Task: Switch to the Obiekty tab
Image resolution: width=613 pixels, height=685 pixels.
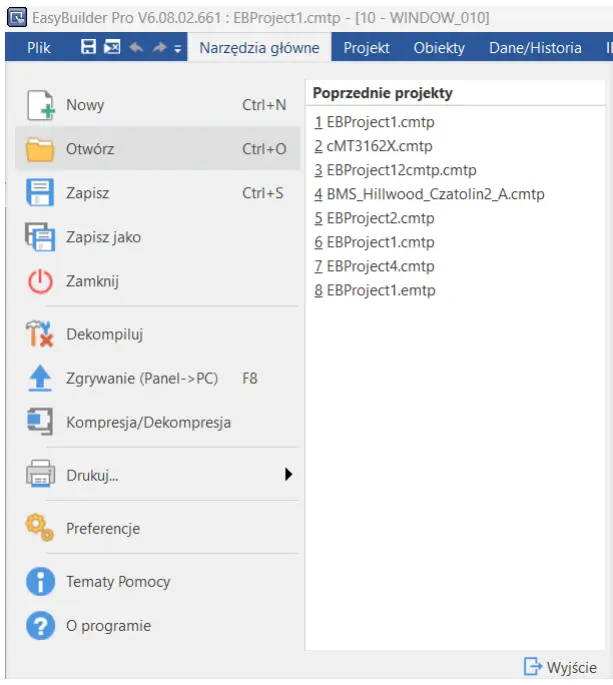Action: click(x=439, y=48)
